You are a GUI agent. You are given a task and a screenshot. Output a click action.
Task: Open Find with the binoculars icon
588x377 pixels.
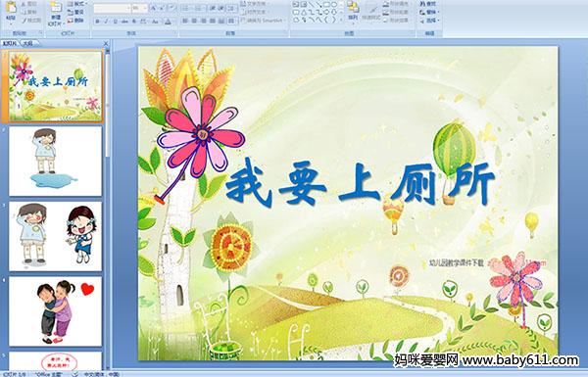[422, 4]
